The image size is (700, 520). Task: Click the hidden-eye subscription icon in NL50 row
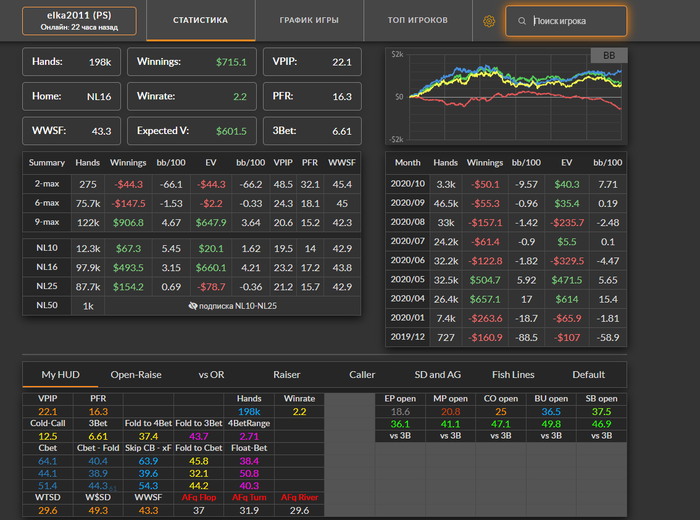click(x=193, y=306)
